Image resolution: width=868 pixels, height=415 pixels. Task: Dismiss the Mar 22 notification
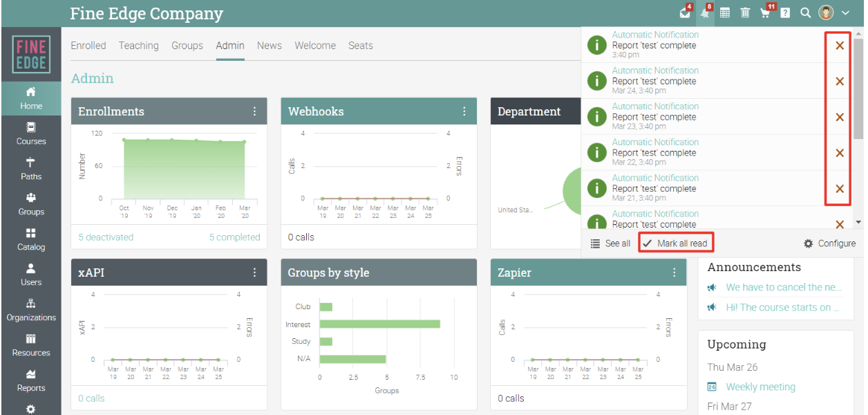point(840,153)
